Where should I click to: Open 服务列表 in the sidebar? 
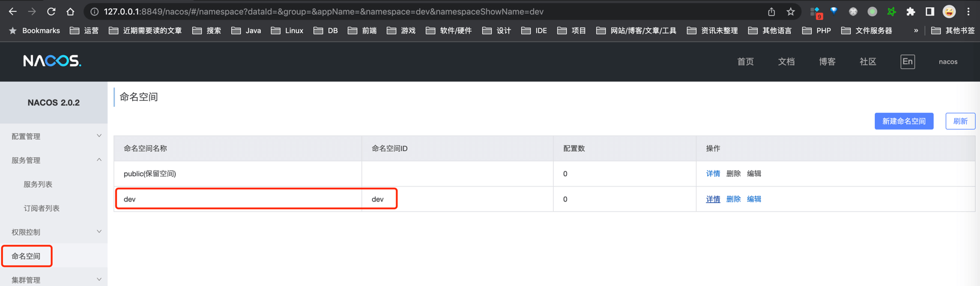point(38,184)
